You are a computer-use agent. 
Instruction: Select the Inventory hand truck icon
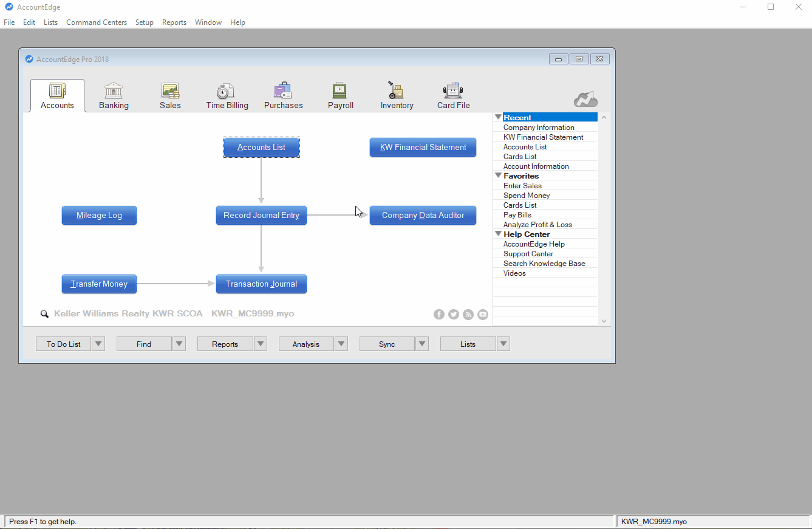click(x=396, y=91)
